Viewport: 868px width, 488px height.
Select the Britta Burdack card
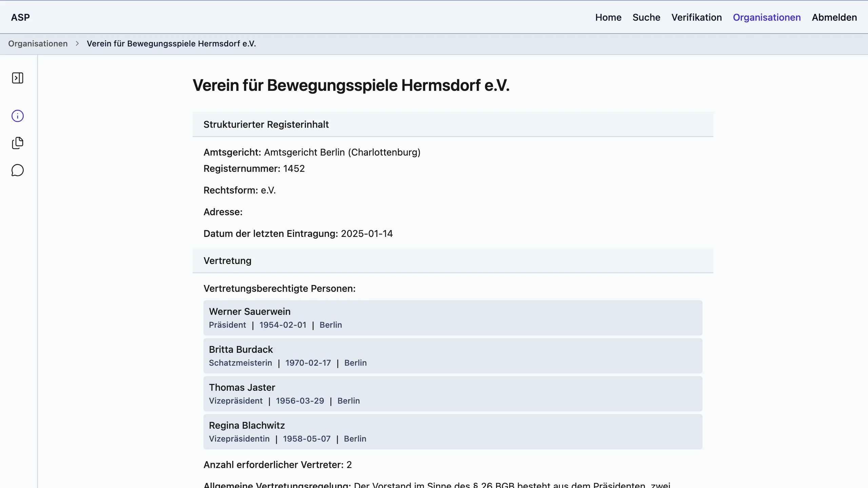tap(453, 355)
